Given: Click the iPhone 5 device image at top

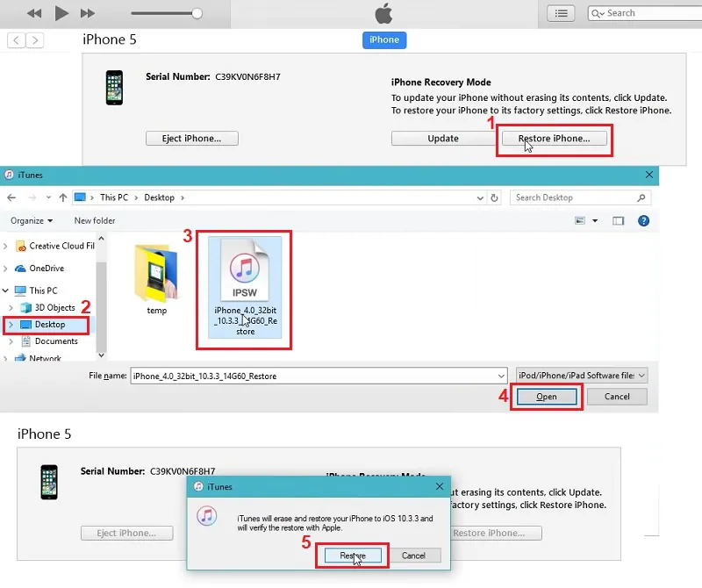Looking at the screenshot, I should (x=114, y=88).
